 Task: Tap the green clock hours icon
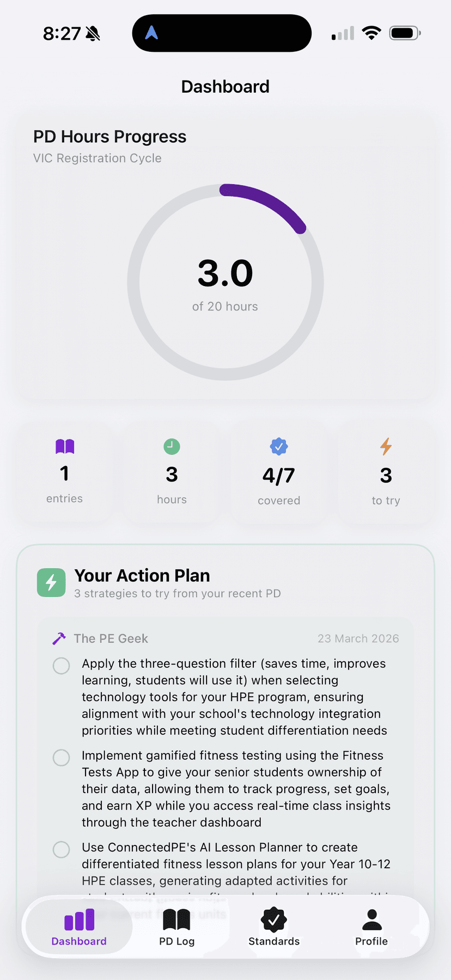pyautogui.click(x=172, y=446)
